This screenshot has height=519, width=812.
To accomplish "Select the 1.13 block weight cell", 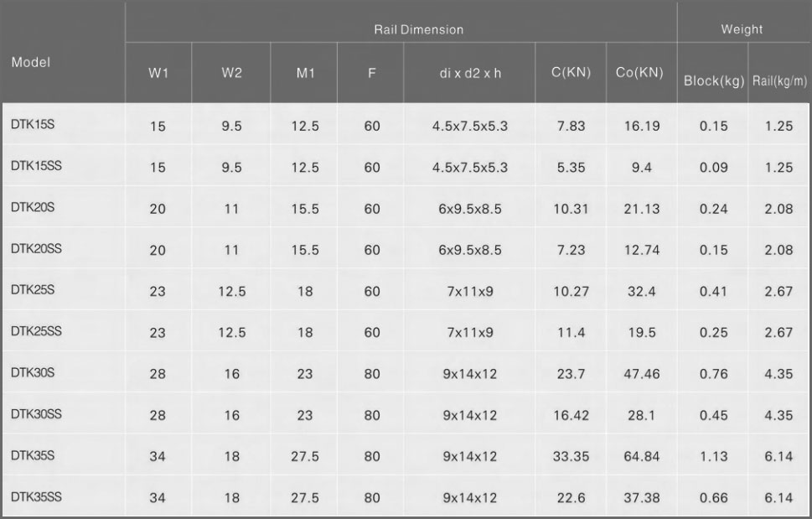I will click(714, 456).
